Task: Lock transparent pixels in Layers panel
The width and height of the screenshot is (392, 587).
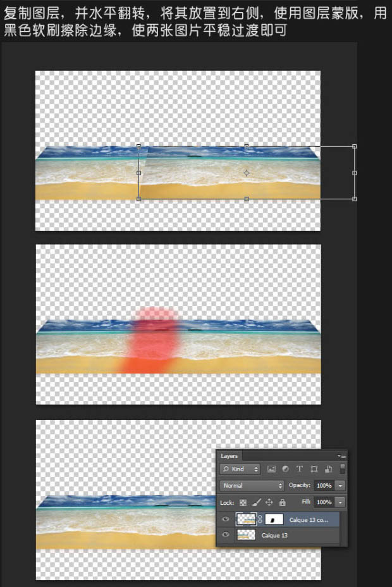Action: (x=243, y=502)
